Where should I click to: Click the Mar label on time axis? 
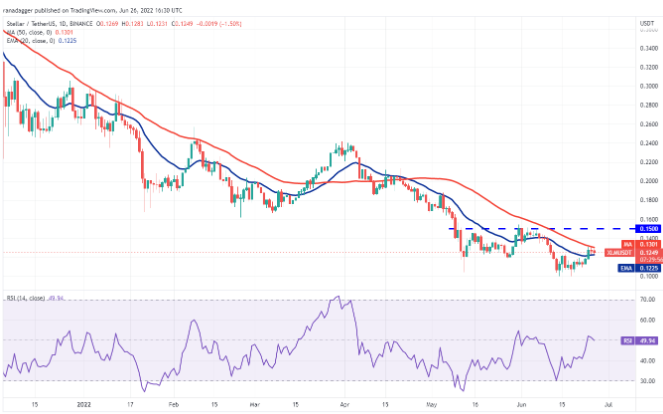(x=255, y=404)
